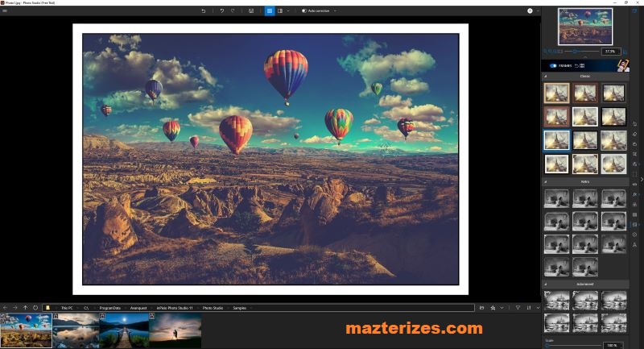
Task: Pick the reddish-brown frame in second Classic row
Action: 556,117
